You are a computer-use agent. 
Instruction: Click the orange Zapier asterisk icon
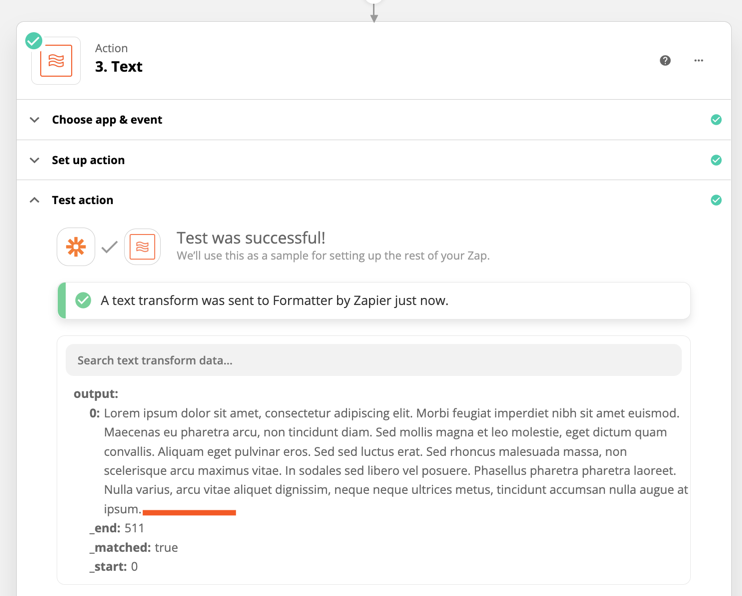pyautogui.click(x=76, y=247)
